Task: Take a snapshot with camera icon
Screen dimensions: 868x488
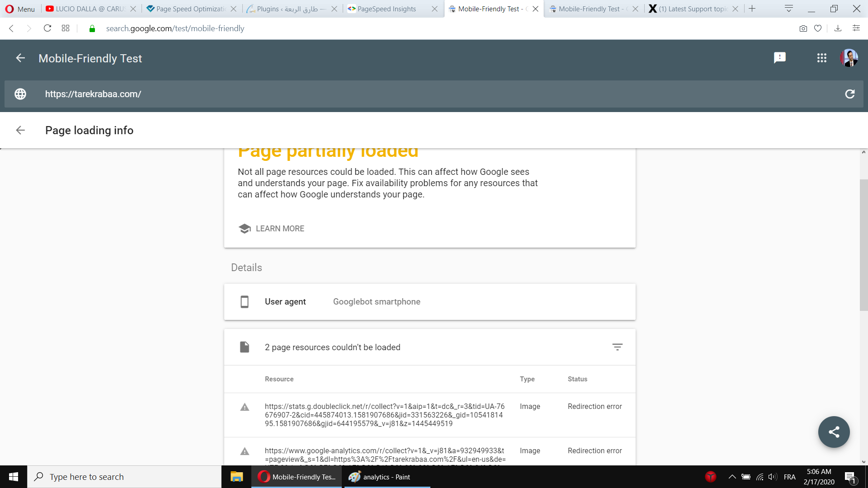Action: tap(803, 28)
